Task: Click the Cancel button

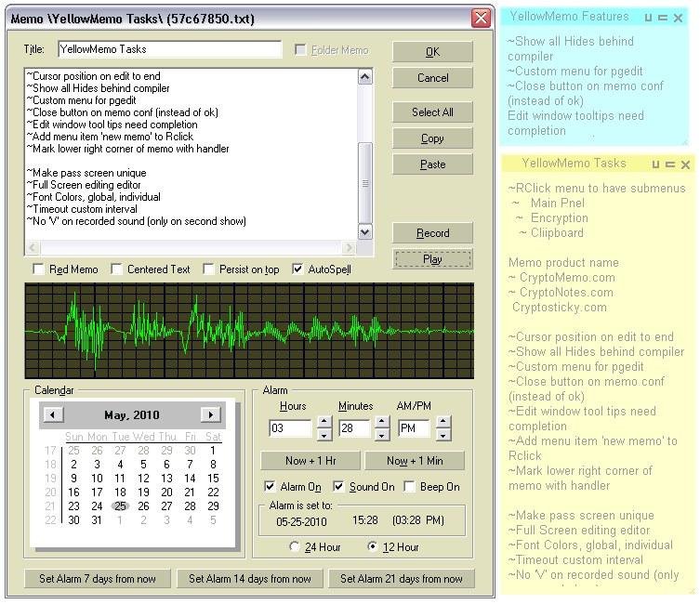Action: point(432,78)
